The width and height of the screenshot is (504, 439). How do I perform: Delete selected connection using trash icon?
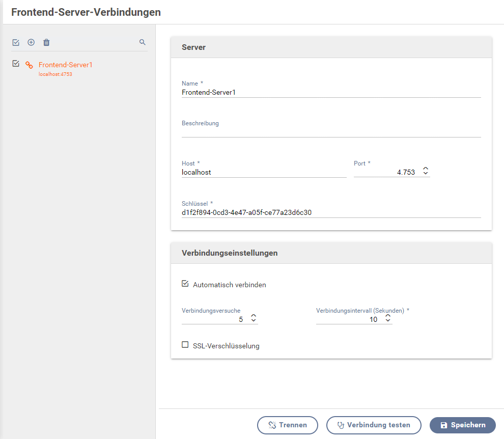tap(46, 42)
